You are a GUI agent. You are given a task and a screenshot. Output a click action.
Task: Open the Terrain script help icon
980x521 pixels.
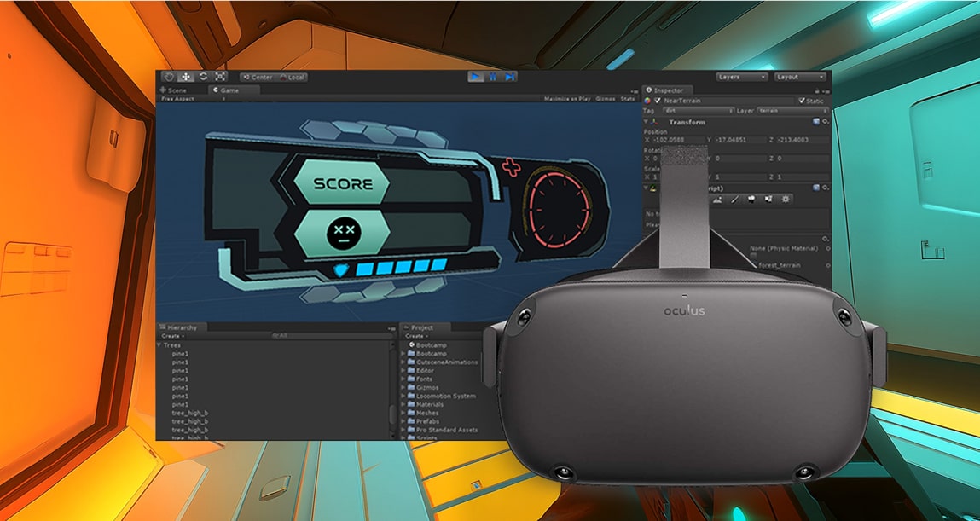(816, 188)
